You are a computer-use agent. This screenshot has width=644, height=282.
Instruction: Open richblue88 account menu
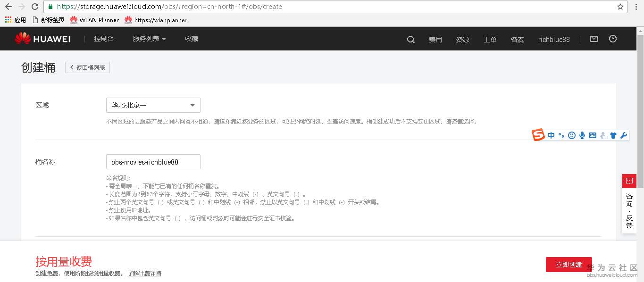[x=554, y=40]
